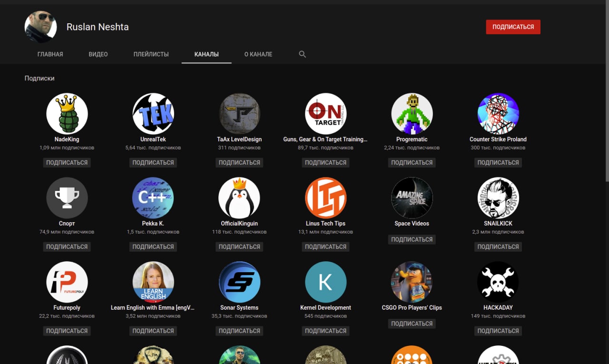This screenshot has height=364, width=609.
Task: Open the Спорт trophy channel avatar
Action: click(67, 198)
